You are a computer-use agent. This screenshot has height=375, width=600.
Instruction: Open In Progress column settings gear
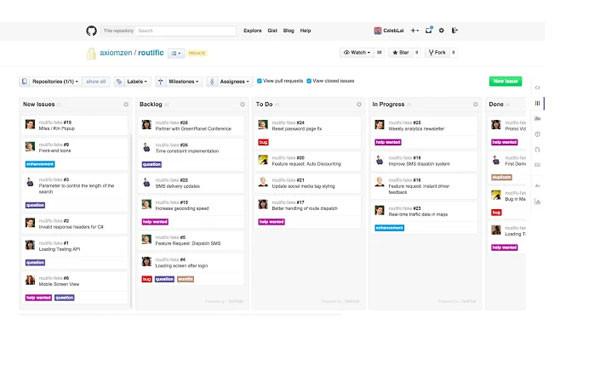(475, 104)
